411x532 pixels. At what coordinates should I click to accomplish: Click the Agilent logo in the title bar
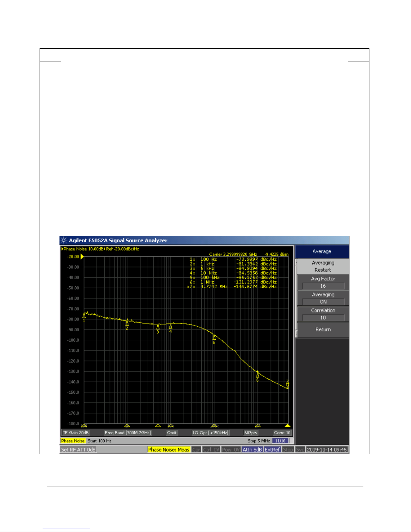[64, 240]
